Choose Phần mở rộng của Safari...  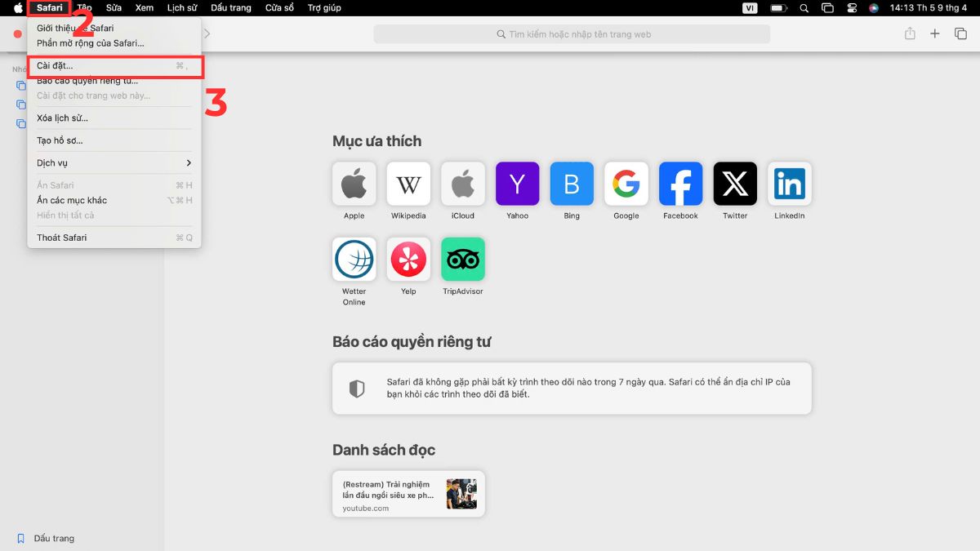(91, 43)
